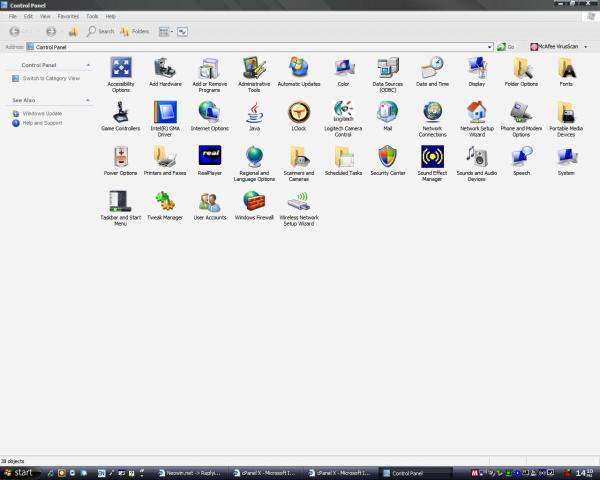Open the Fonts folder
The image size is (600, 480).
tap(566, 72)
